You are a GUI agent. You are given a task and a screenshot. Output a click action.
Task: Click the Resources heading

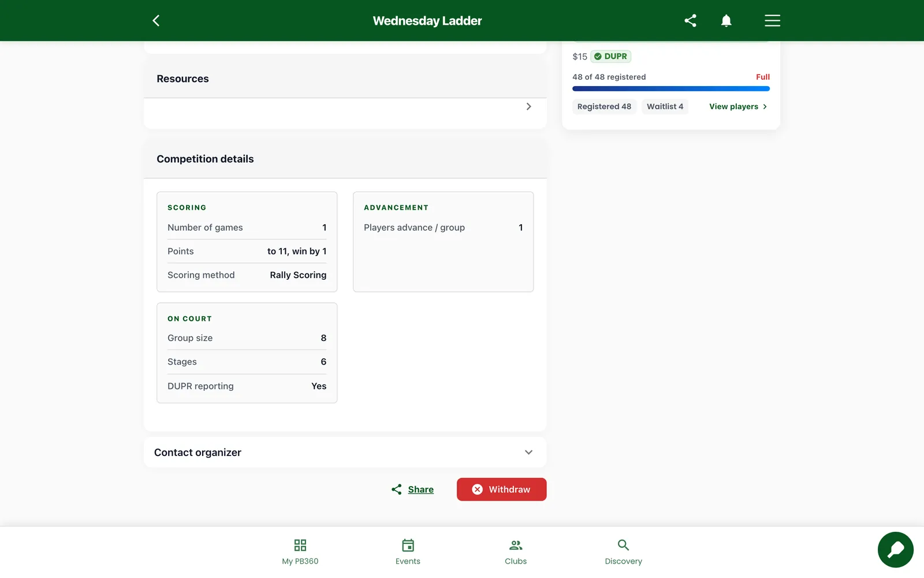pyautogui.click(x=182, y=79)
